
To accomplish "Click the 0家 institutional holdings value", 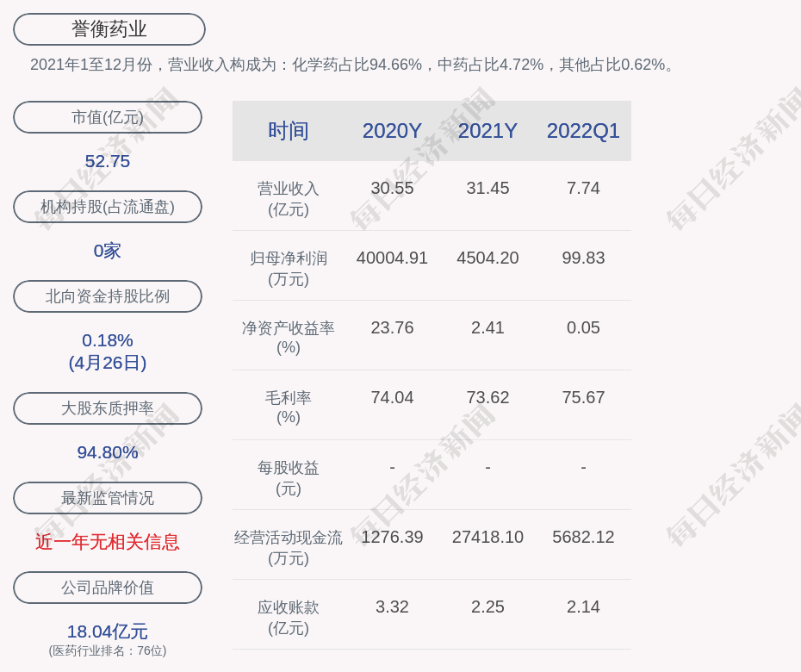I will 108,251.
